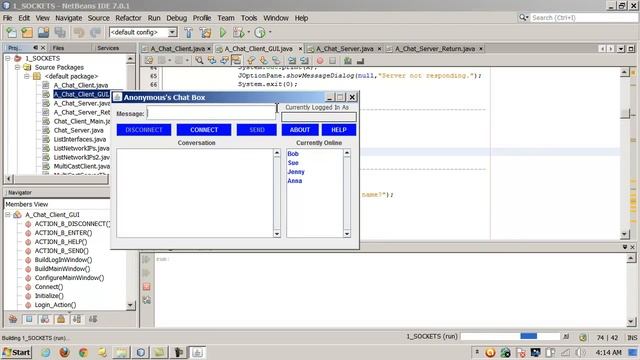Toggle fourth filter button under Navigator
This screenshot has height=360, width=640.
61,319
